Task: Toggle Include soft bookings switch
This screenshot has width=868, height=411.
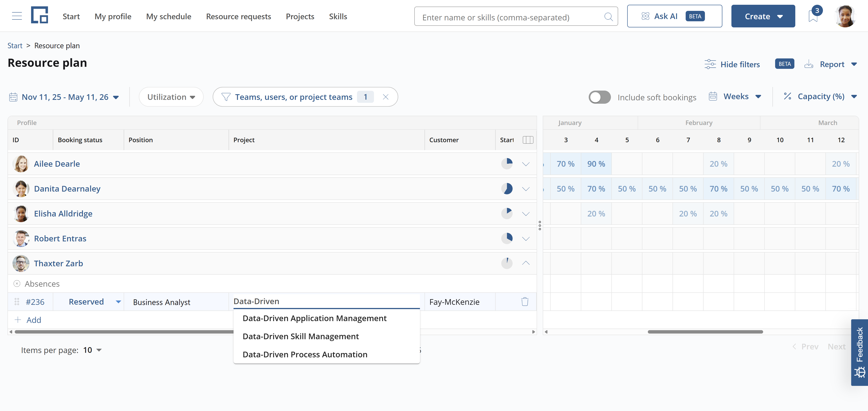Action: click(599, 97)
